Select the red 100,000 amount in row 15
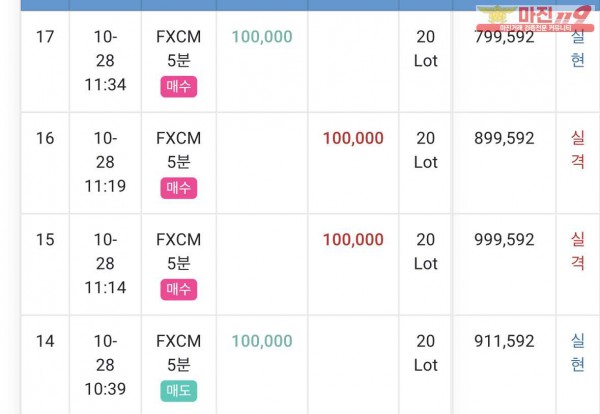600x414 pixels. coord(353,240)
